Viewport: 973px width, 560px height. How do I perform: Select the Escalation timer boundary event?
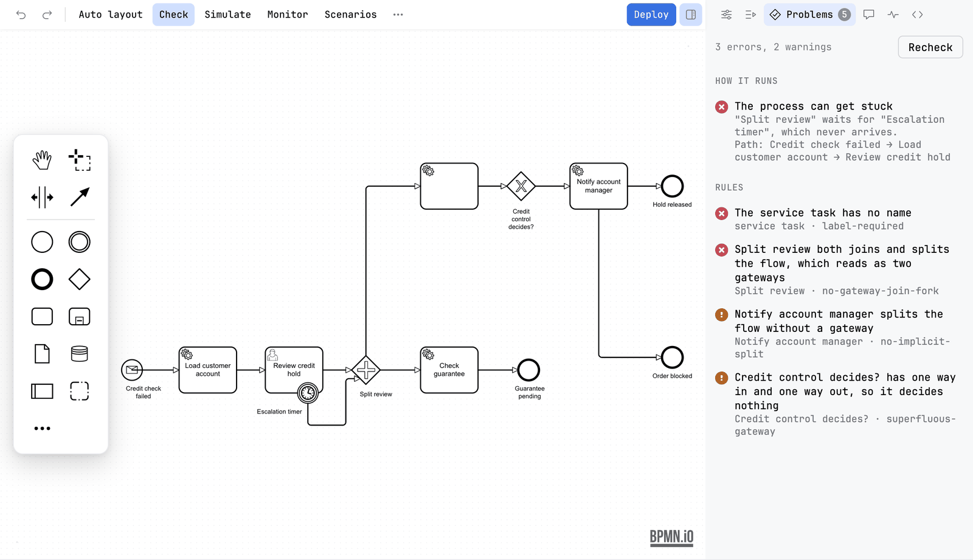[308, 393]
